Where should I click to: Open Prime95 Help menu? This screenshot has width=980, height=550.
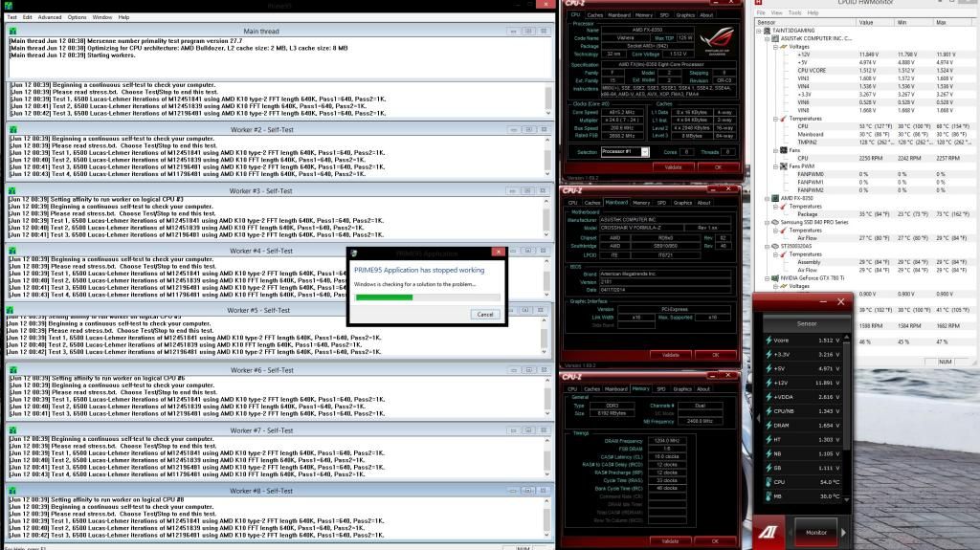tap(123, 17)
